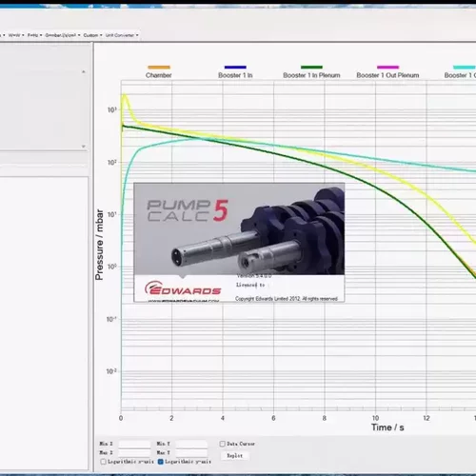Click the orange Chamber legend swatch
This screenshot has height=476, width=476.
(159, 67)
